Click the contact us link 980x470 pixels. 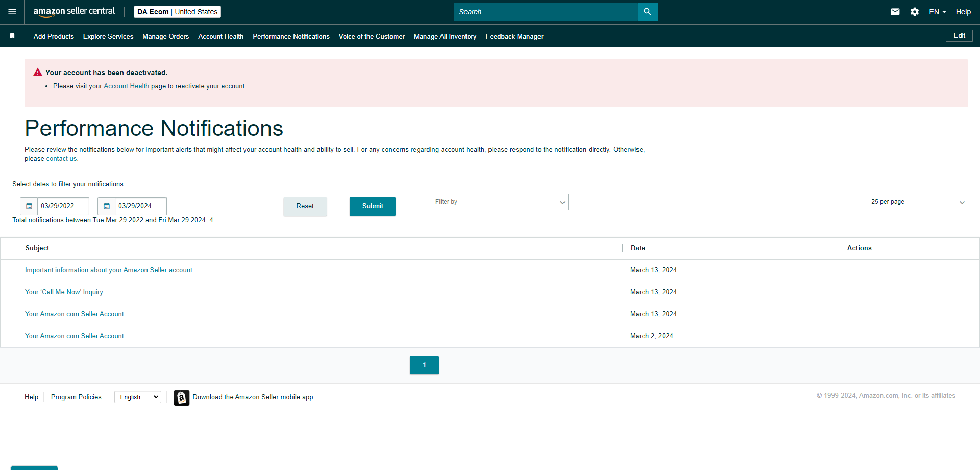(x=62, y=159)
